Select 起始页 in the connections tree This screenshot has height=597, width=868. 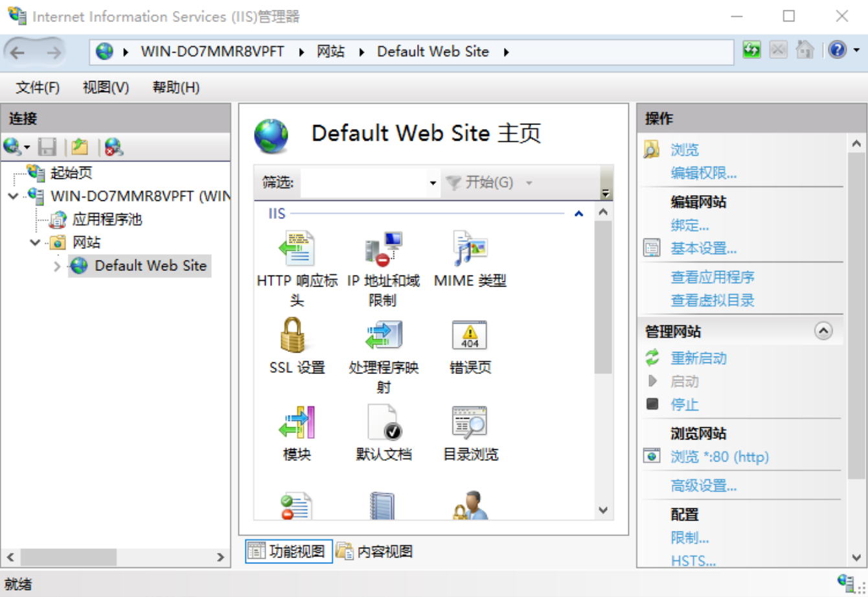pos(71,172)
